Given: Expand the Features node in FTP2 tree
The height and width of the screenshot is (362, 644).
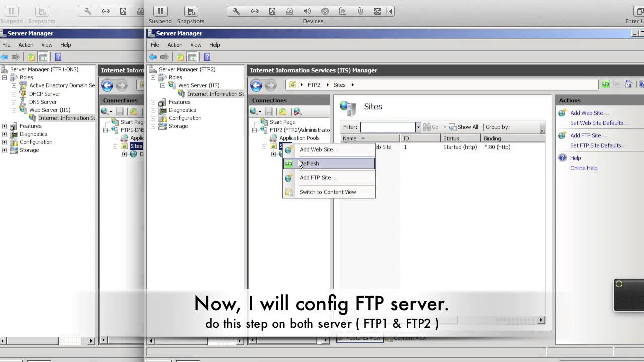Looking at the screenshot, I should click(153, 102).
